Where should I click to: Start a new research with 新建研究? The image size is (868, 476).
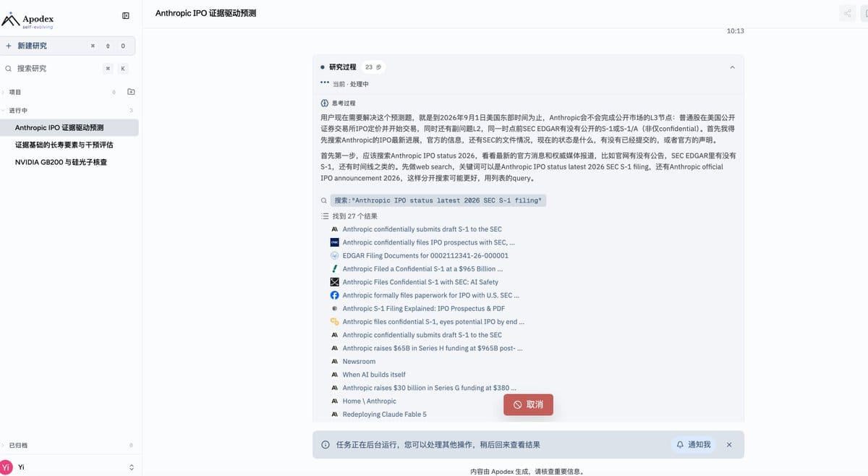click(67, 46)
